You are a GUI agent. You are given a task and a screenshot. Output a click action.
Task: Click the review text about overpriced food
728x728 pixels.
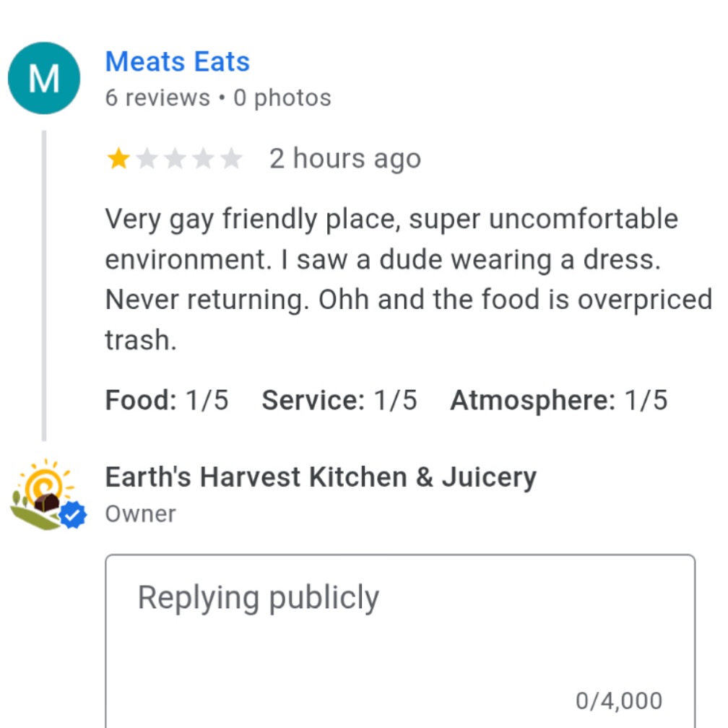[409, 279]
